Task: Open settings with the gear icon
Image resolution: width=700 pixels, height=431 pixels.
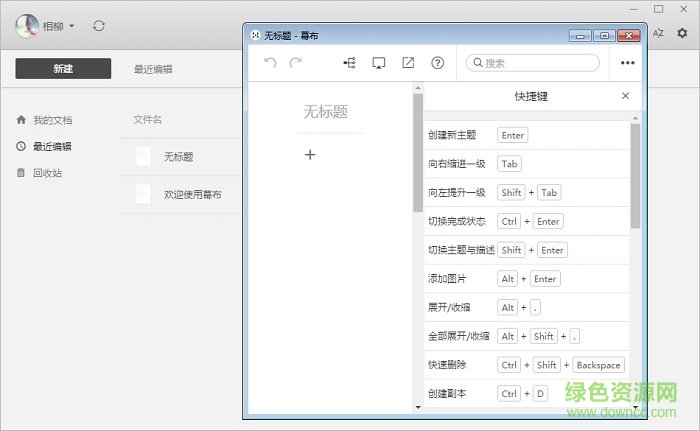Action: (x=683, y=33)
